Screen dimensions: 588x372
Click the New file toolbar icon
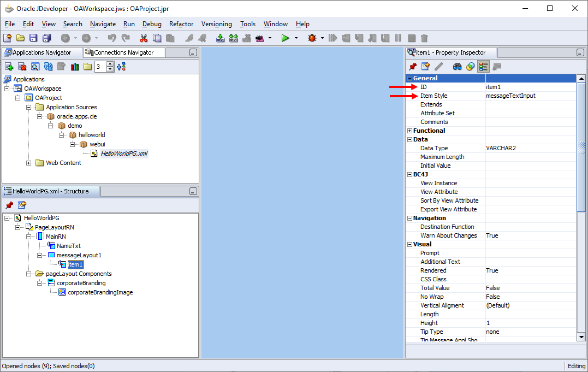tap(8, 38)
